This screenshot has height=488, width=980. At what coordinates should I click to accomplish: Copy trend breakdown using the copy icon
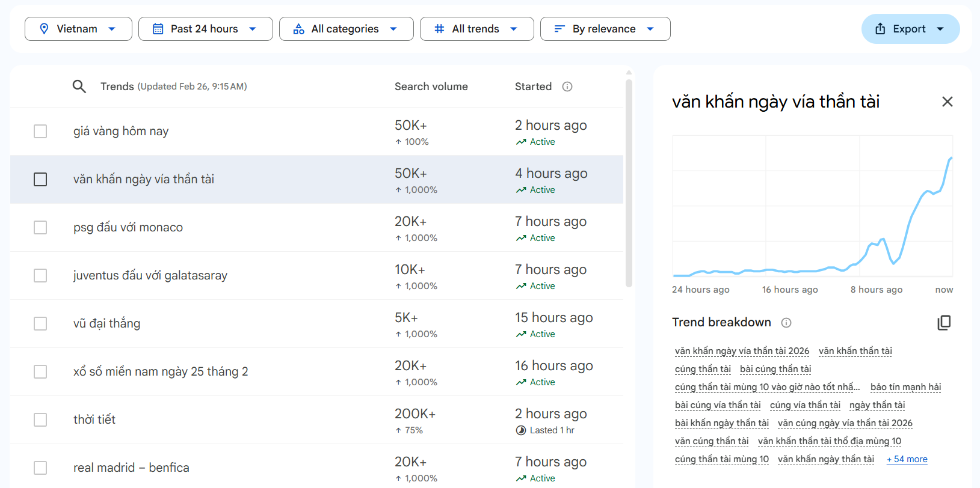pyautogui.click(x=944, y=323)
